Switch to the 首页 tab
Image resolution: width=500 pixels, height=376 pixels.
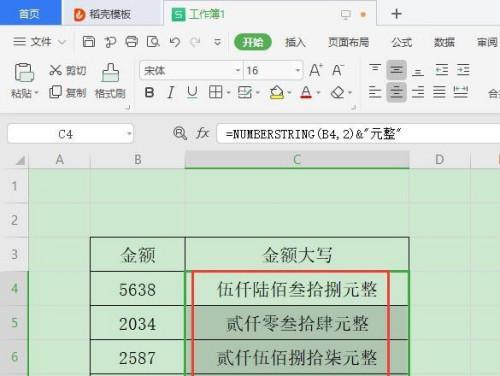click(30, 13)
